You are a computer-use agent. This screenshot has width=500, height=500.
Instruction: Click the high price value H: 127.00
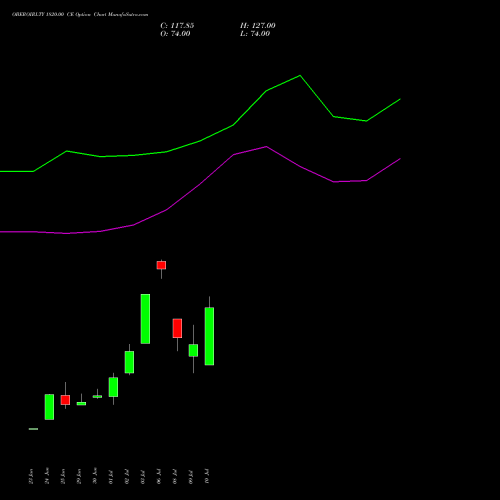(x=258, y=26)
